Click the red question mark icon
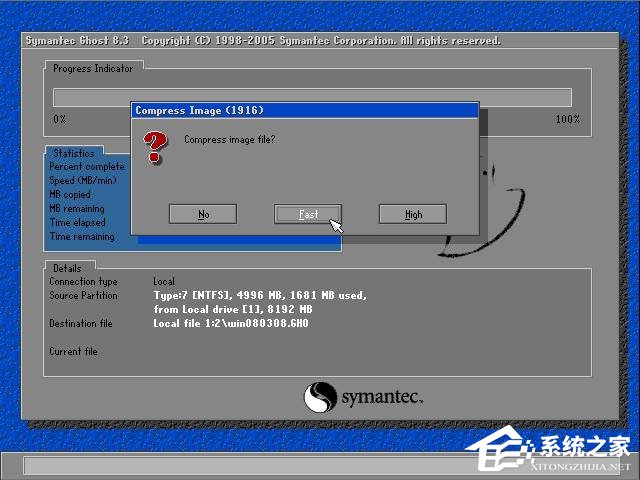 point(155,147)
